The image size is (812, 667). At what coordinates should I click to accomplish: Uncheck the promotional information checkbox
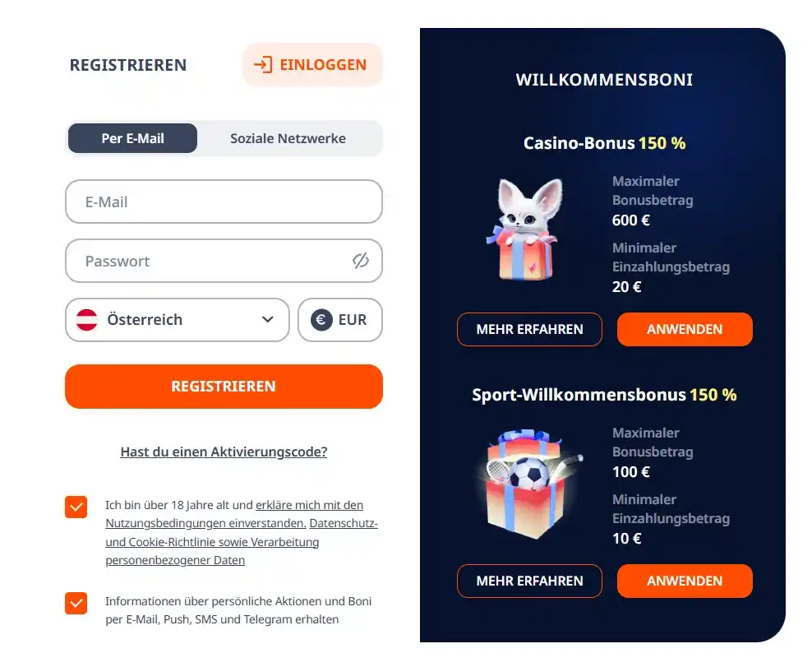76,604
